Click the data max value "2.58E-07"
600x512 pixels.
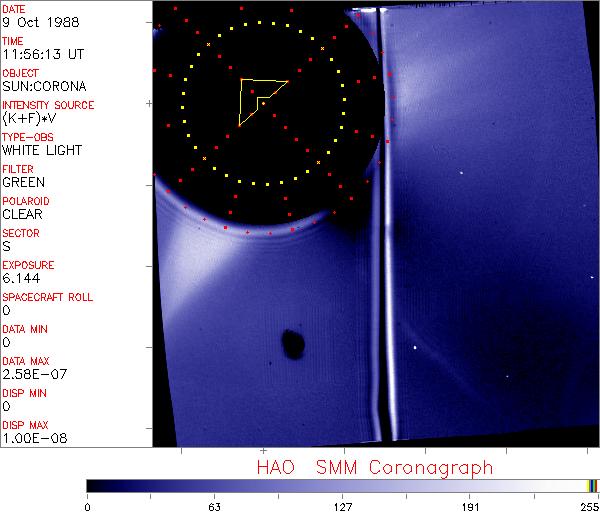[x=30, y=374]
